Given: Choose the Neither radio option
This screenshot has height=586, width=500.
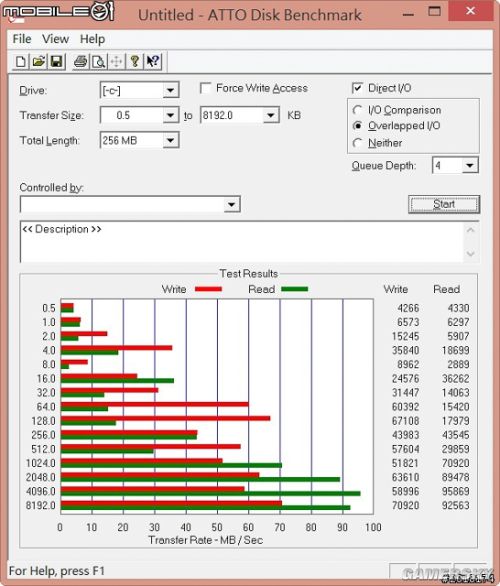Looking at the screenshot, I should [358, 143].
